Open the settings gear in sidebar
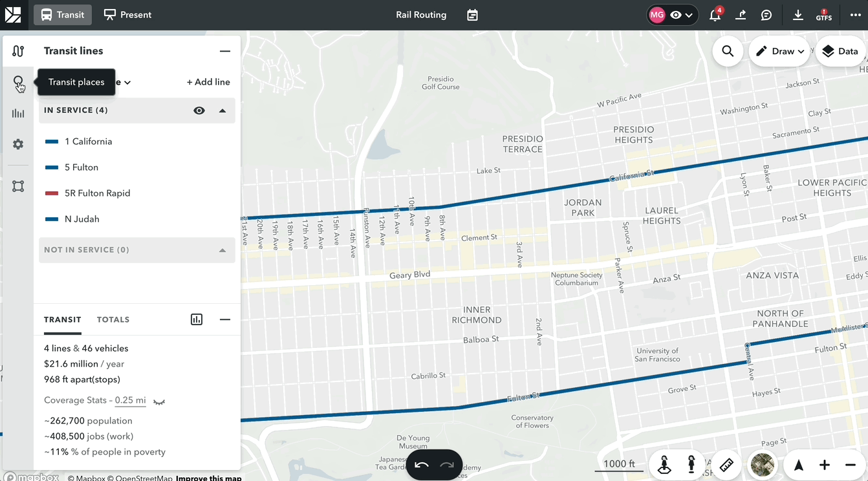The height and width of the screenshot is (481, 868). 18,144
